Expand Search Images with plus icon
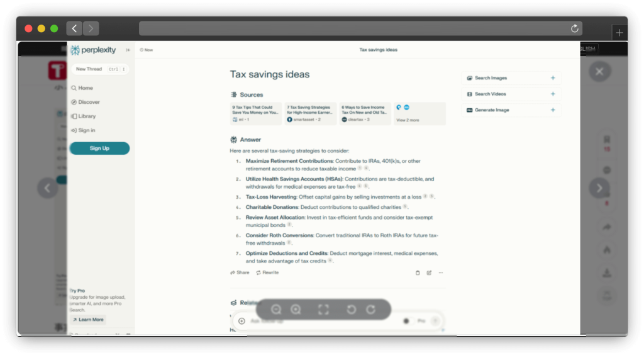 coord(553,78)
